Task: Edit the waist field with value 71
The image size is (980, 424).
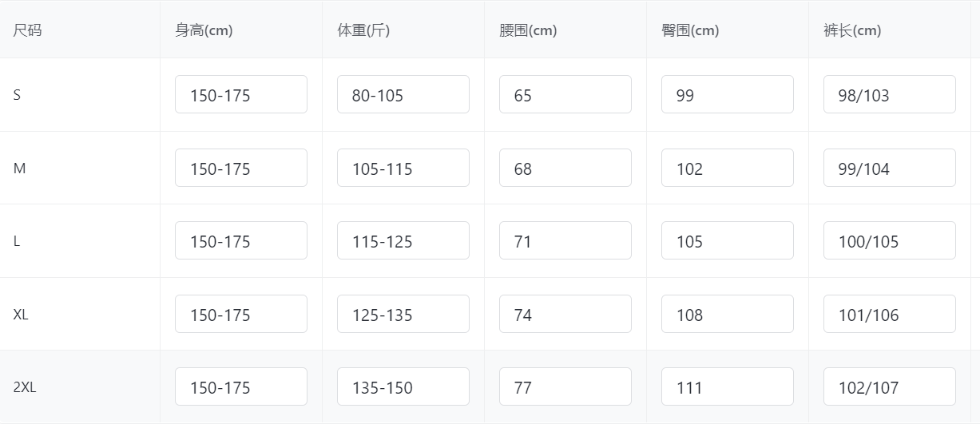Action: click(565, 241)
